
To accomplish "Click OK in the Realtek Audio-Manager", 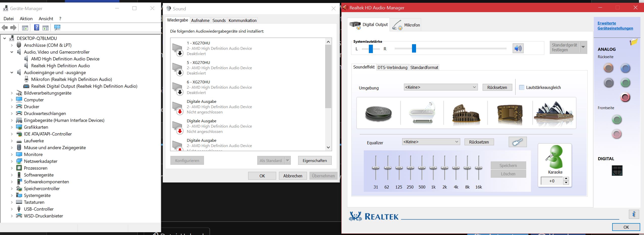I will pyautogui.click(x=626, y=227).
